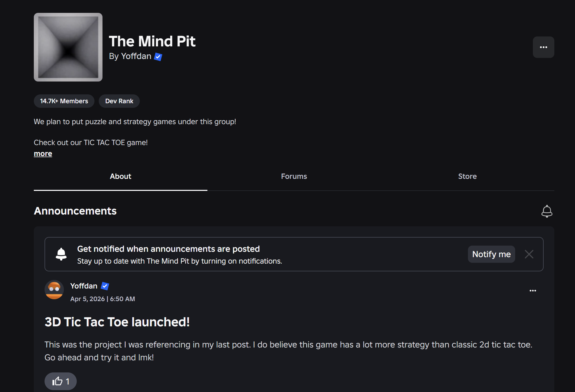Open the group options ellipsis menu

[543, 47]
